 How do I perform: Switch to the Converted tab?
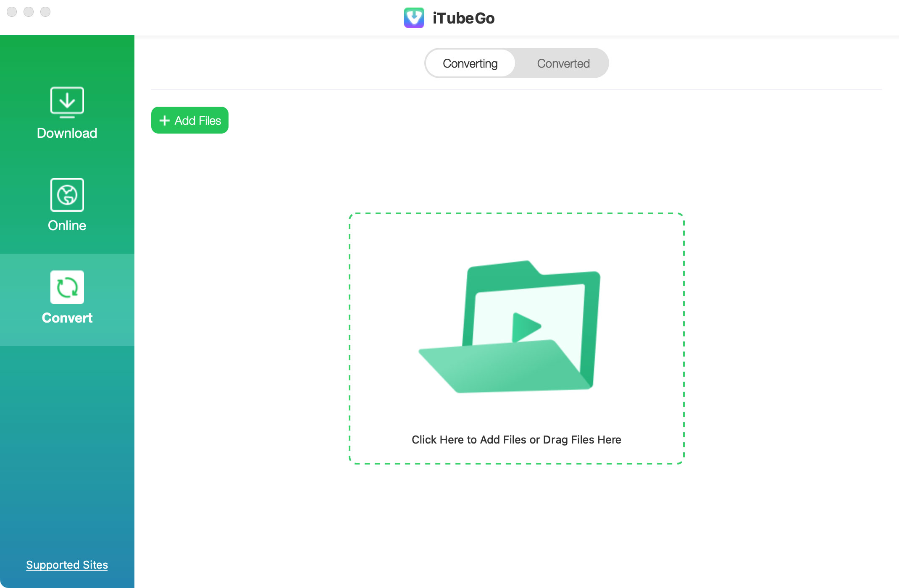tap(563, 63)
